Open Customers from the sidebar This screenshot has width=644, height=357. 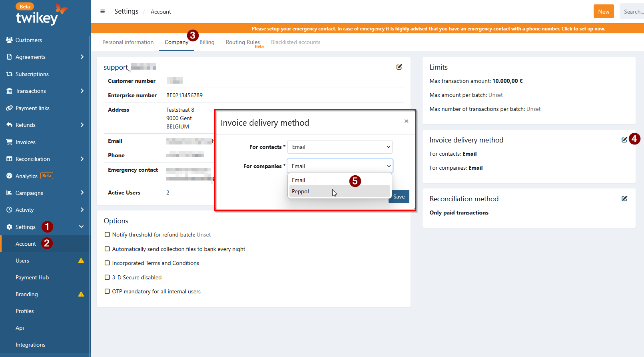[x=28, y=40]
